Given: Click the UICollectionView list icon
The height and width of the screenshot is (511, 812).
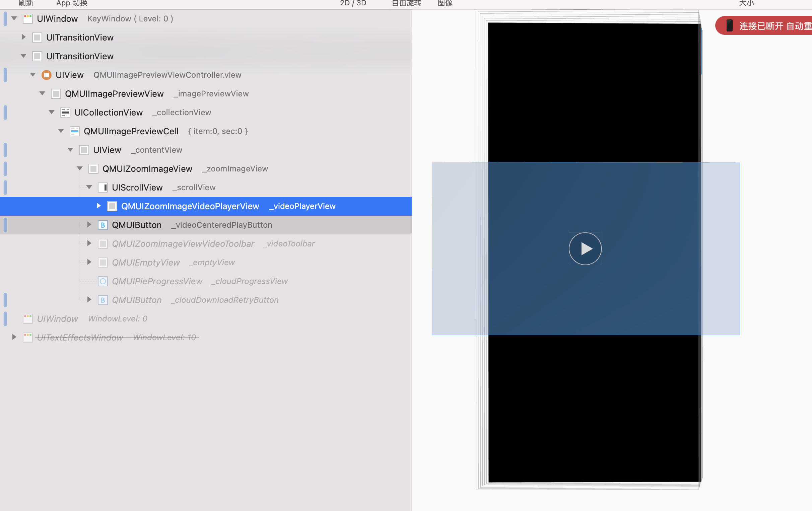Looking at the screenshot, I should [65, 113].
